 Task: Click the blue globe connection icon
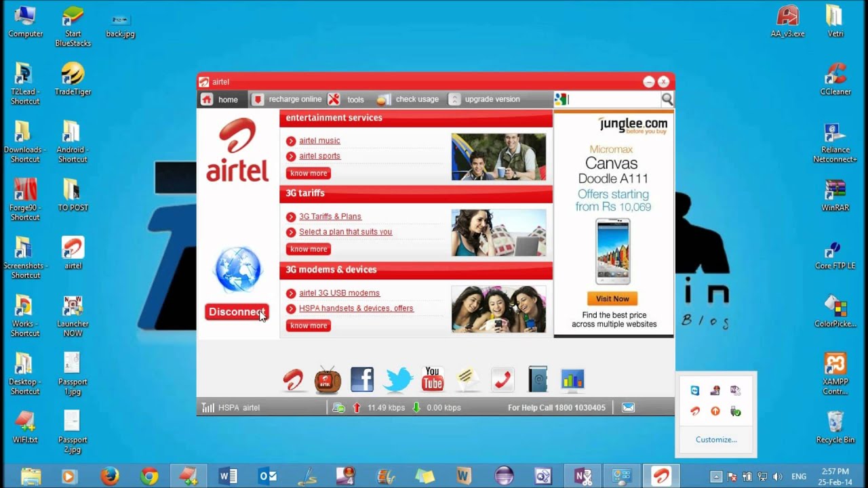(x=237, y=270)
